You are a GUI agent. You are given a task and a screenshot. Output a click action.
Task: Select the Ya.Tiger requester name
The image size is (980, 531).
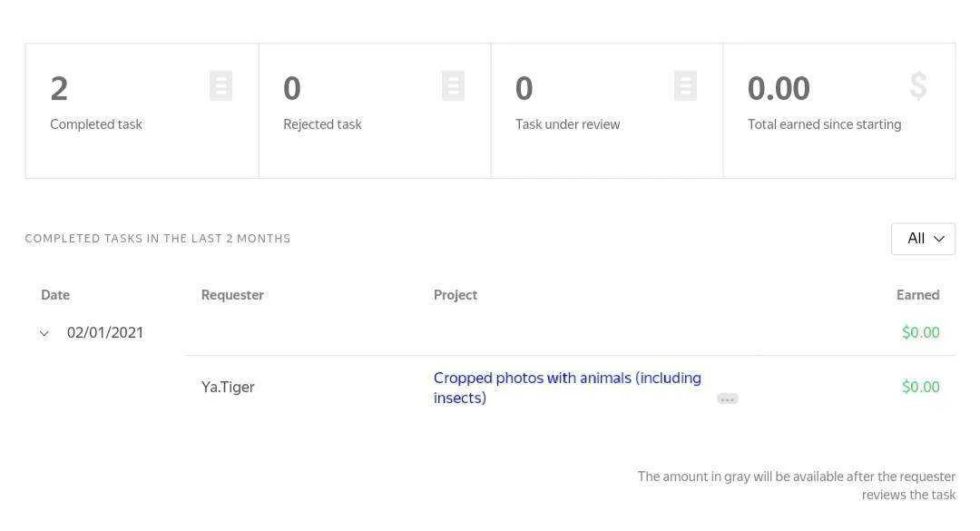(x=228, y=388)
